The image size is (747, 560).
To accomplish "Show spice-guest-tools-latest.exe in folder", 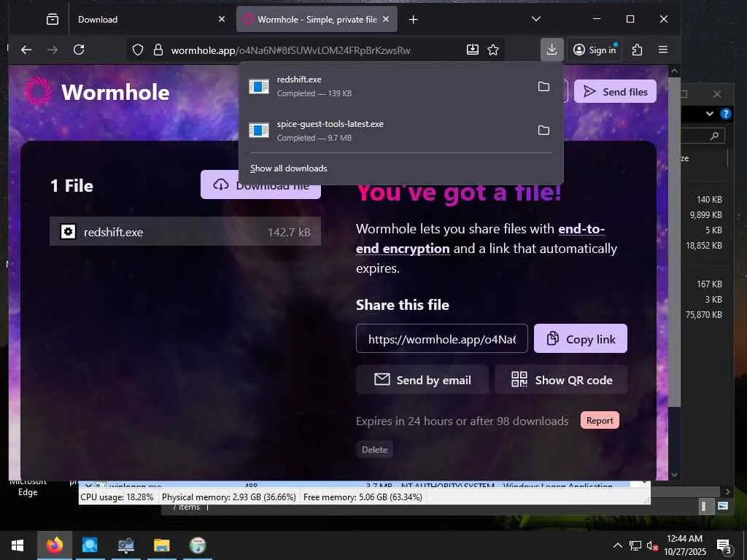I will [543, 130].
